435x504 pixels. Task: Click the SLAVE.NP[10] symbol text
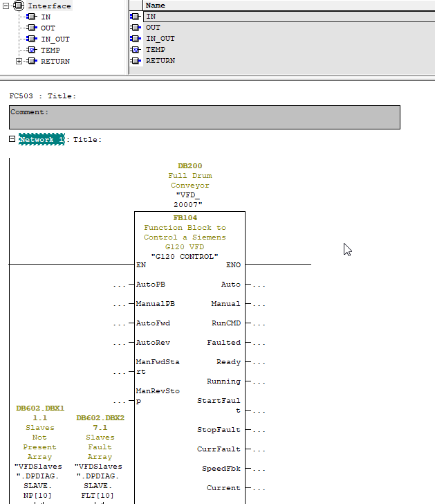click(37, 490)
